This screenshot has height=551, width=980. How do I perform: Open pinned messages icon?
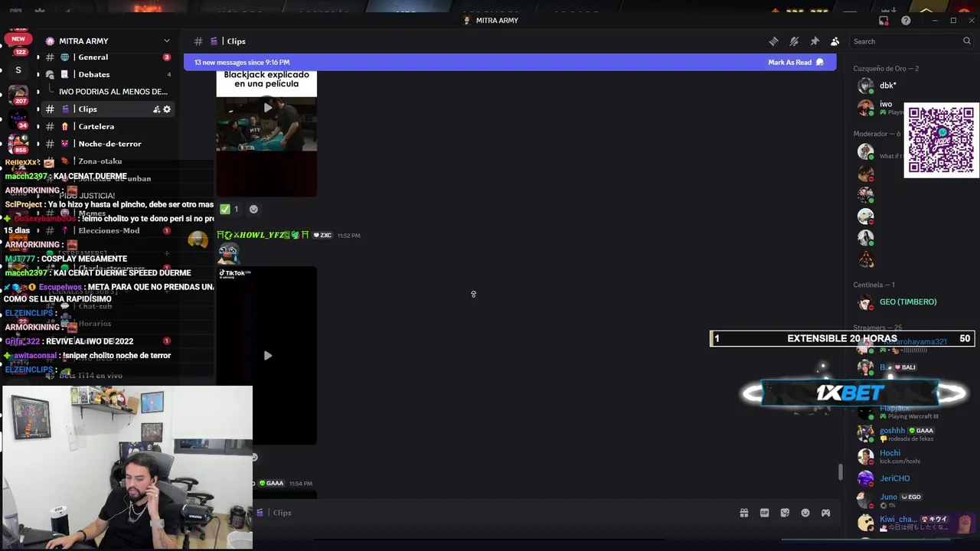[x=815, y=41]
